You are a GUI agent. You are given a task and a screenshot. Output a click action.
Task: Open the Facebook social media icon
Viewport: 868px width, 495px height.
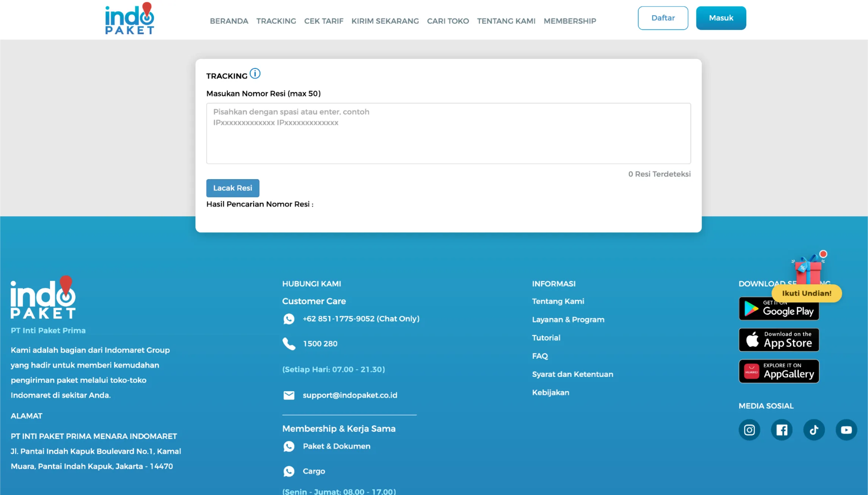tap(782, 430)
